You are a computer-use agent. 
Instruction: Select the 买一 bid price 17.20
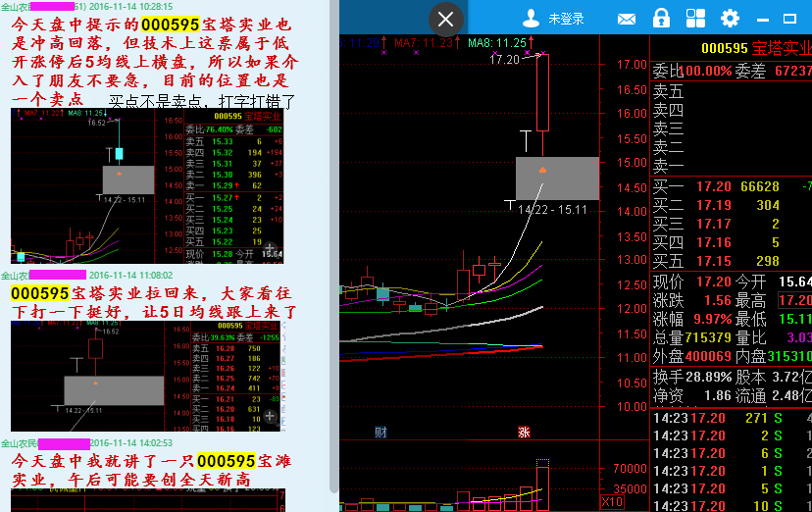(x=714, y=187)
